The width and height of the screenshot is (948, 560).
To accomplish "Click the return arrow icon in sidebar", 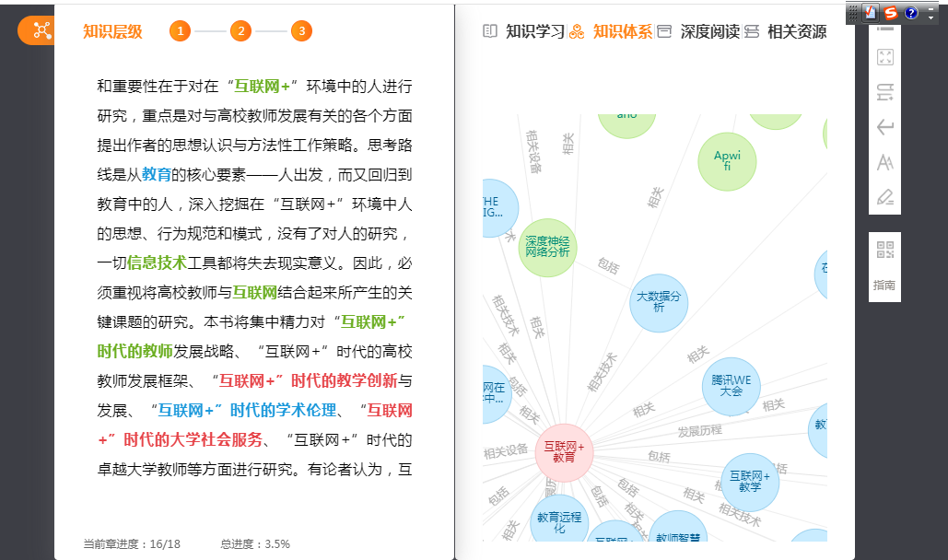I will coord(884,127).
